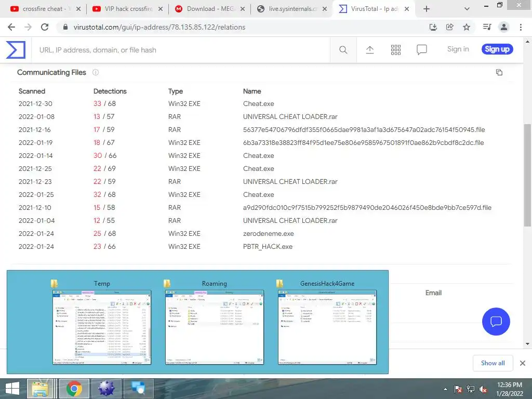Click the scanned date 2022-01-25
Screen dimensions: 532x399
coord(36,195)
